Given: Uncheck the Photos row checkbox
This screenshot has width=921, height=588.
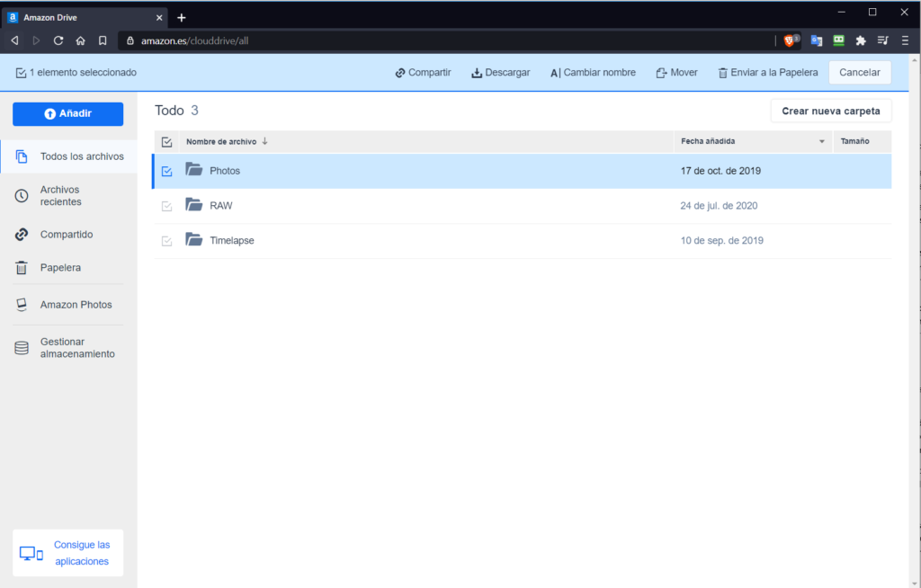Looking at the screenshot, I should tap(166, 172).
